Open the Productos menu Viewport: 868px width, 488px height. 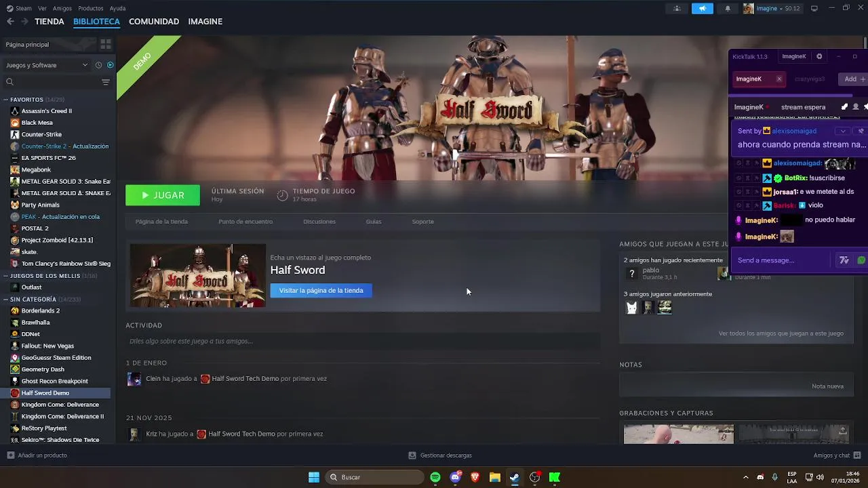pyautogui.click(x=91, y=9)
